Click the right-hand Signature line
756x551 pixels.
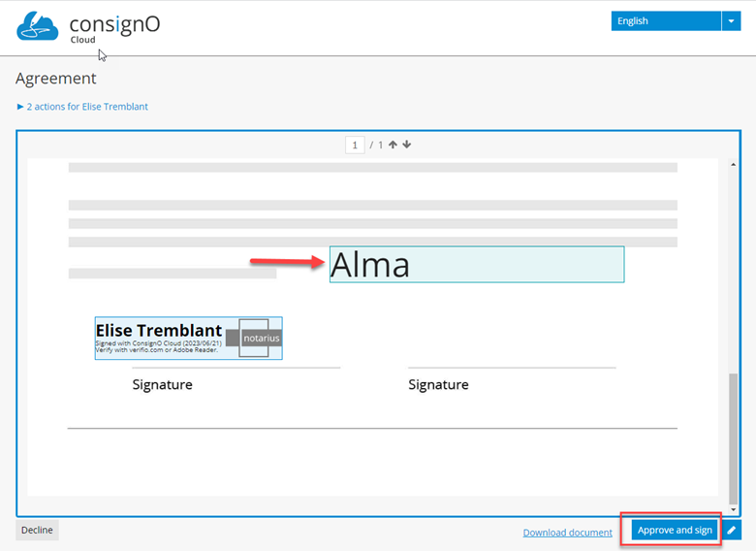[512, 370]
